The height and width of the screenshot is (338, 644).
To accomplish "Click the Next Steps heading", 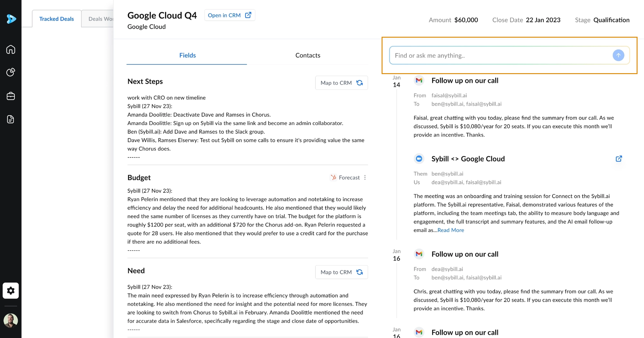I will point(145,81).
